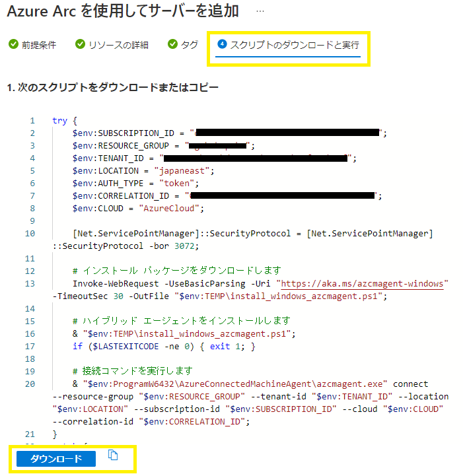This screenshot has height=476, width=463.
Task: Click the "AzureCloud" value
Action: [x=169, y=209]
